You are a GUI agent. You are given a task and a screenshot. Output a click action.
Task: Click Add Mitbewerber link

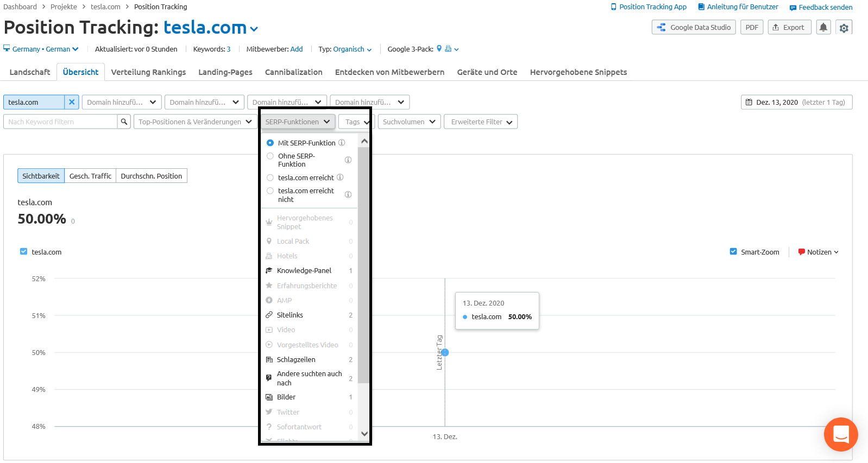(x=297, y=49)
